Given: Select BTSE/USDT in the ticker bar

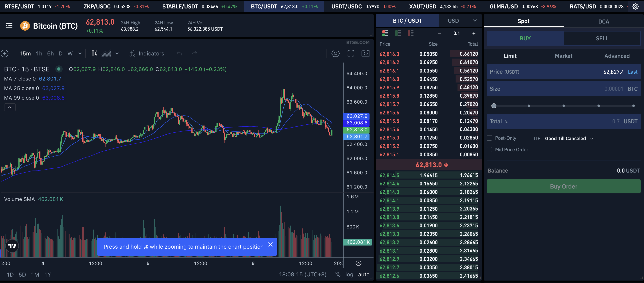Looking at the screenshot, I should point(37,6).
